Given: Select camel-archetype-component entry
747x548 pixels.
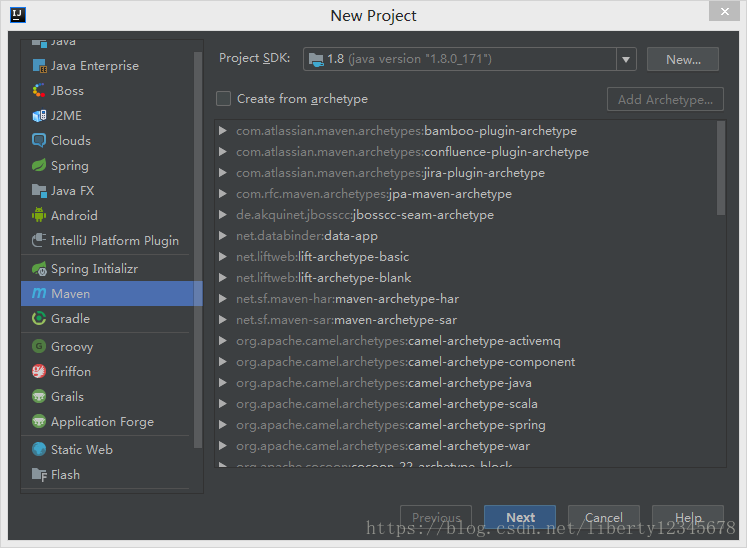Looking at the screenshot, I should pyautogui.click(x=405, y=362).
